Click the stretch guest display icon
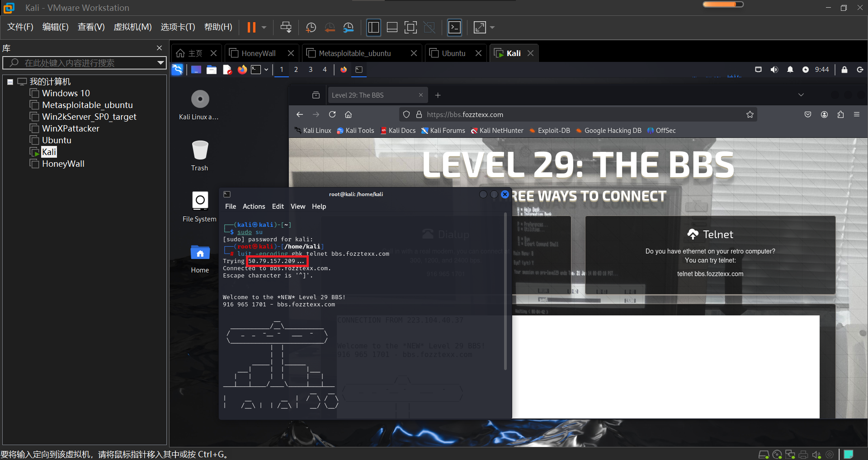The height and width of the screenshot is (460, 868). pos(479,28)
